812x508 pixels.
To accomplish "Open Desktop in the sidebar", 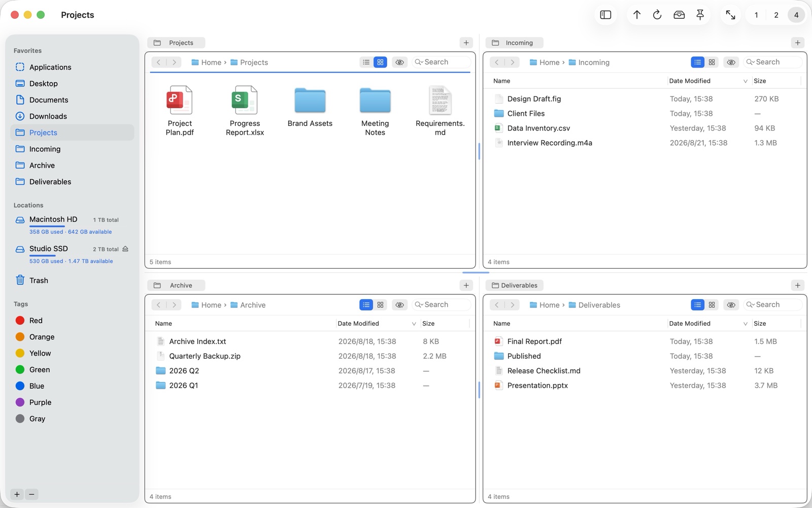I will [72, 83].
